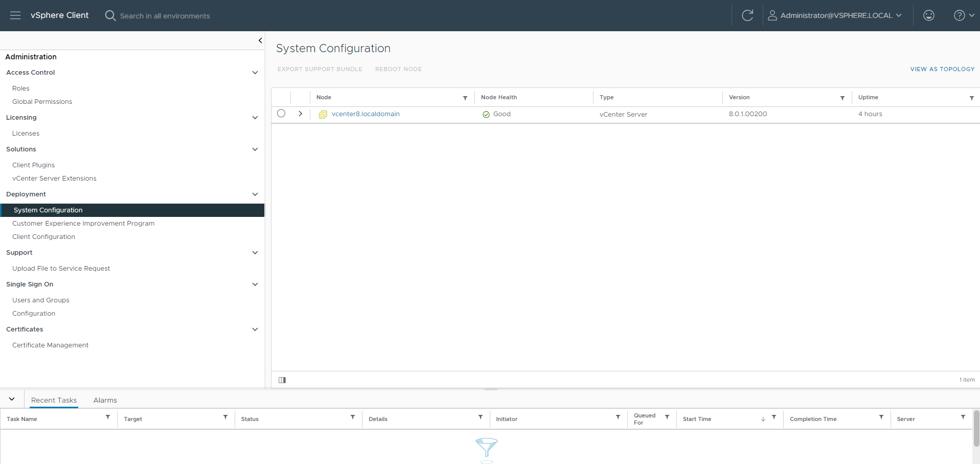Switch to the Alarms tab
Screen dimensions: 980x464
[x=105, y=400]
